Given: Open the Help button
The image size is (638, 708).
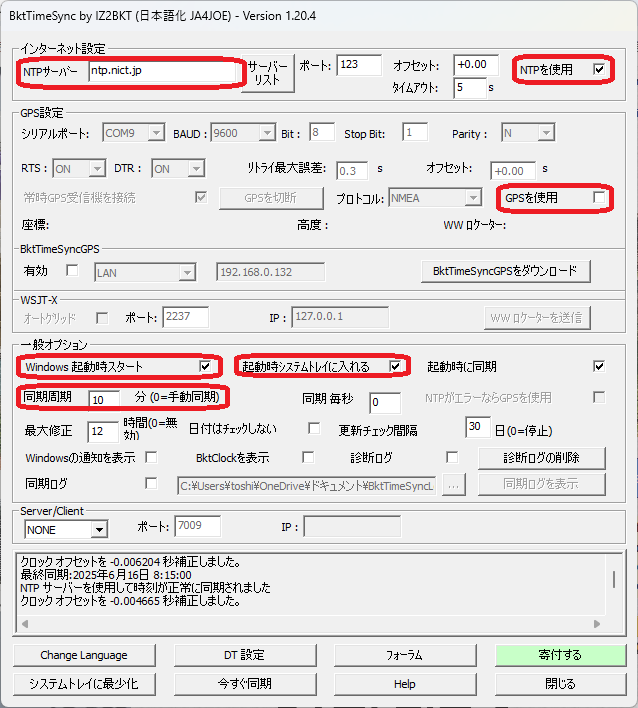Looking at the screenshot, I should coord(405,684).
